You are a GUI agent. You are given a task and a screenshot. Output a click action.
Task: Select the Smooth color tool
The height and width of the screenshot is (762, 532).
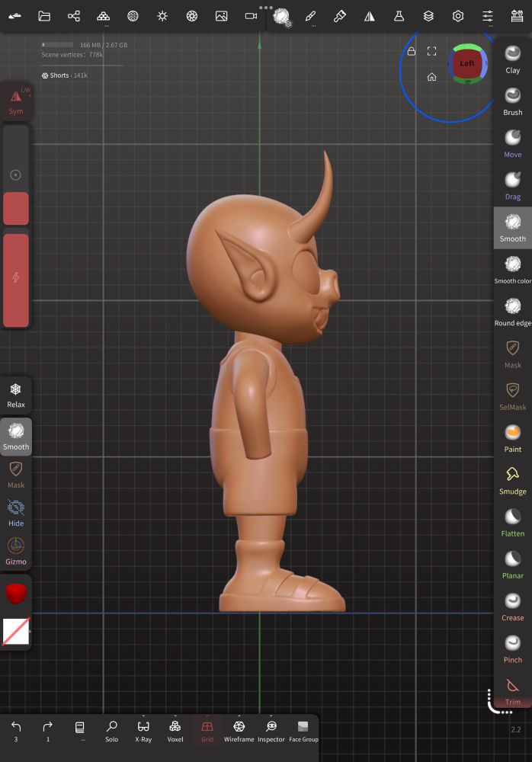click(x=512, y=271)
